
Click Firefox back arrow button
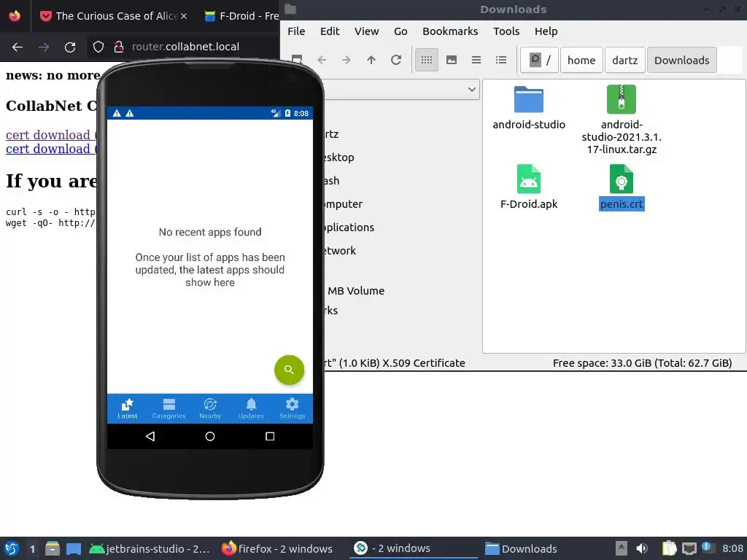[18, 47]
